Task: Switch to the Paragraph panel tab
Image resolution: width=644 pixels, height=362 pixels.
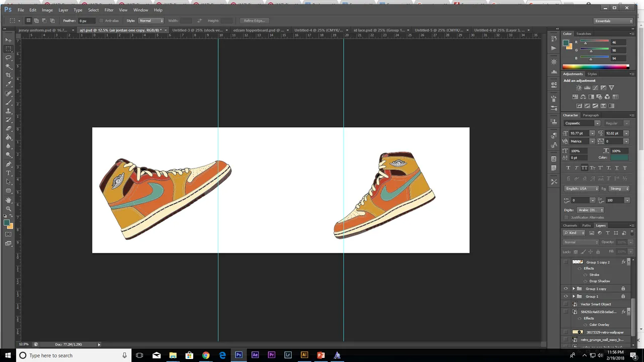Action: coord(591,115)
